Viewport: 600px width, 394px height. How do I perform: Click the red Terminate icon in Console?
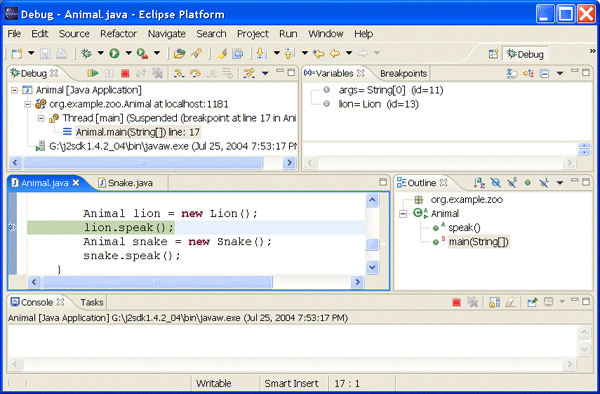[456, 303]
